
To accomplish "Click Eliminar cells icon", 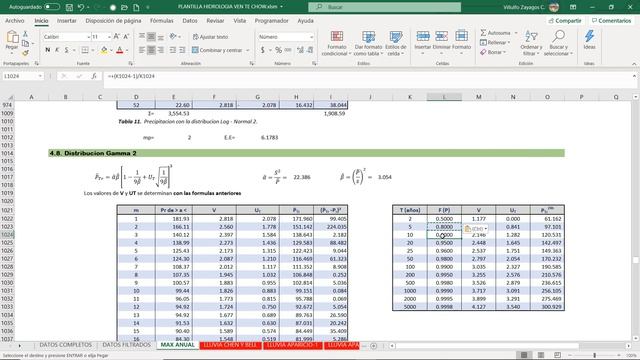I will [441, 42].
